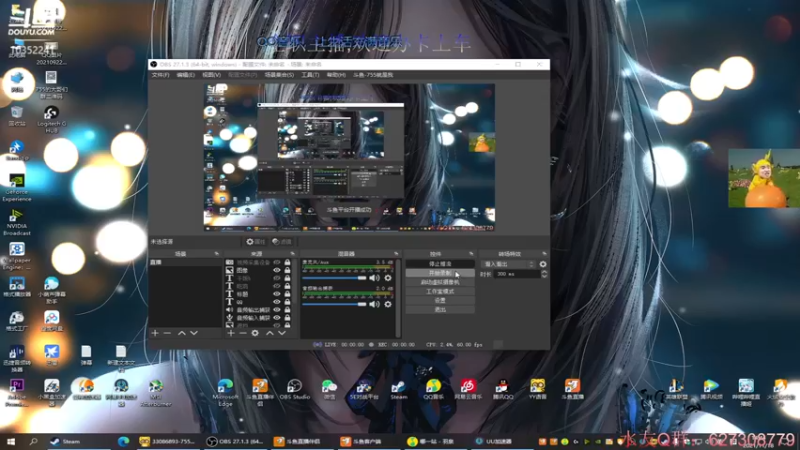Open Adobe Premiere desktop shortcut
This screenshot has width=800, height=450.
click(x=17, y=393)
